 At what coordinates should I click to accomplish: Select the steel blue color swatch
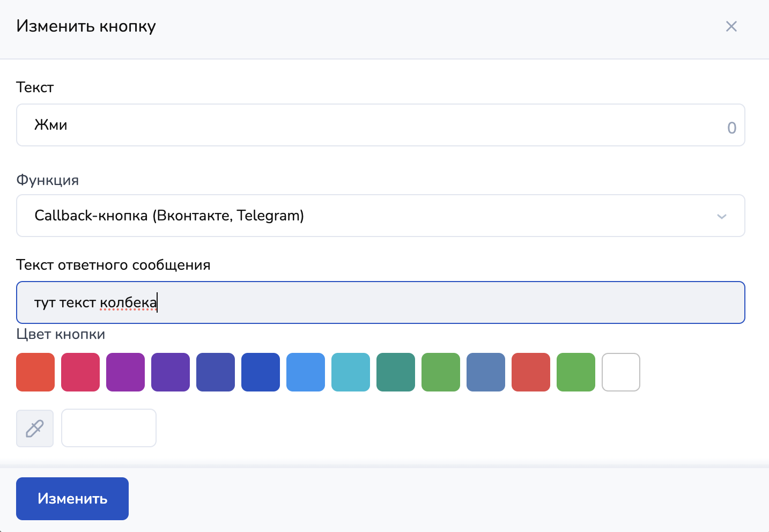click(486, 372)
